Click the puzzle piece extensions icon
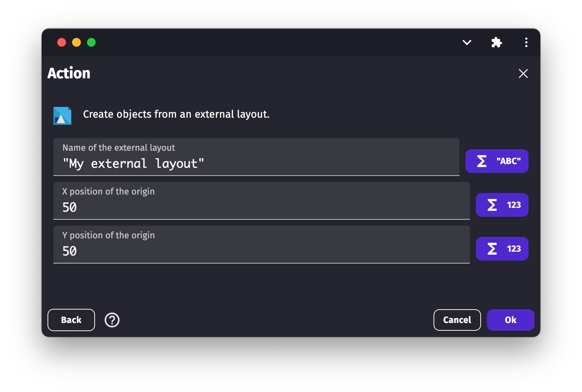 [x=497, y=42]
